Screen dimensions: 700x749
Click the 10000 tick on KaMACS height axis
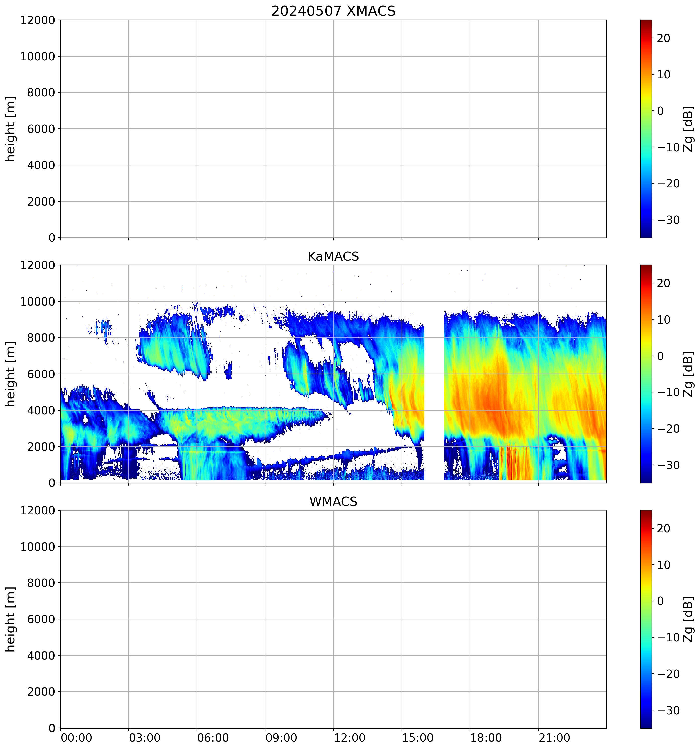pyautogui.click(x=38, y=302)
